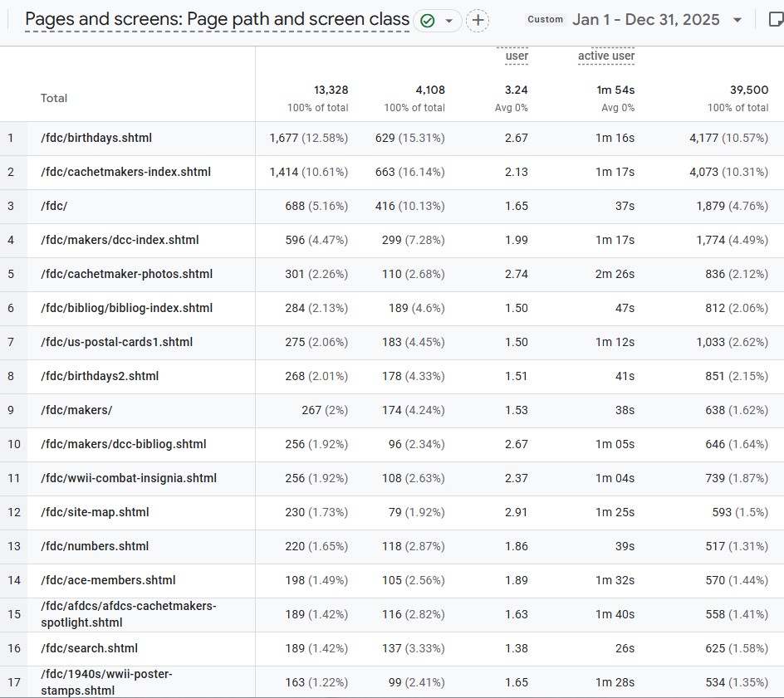Open the Jan 1 - Dec 31, 2025 date range
784x698 pixels.
coord(645,20)
